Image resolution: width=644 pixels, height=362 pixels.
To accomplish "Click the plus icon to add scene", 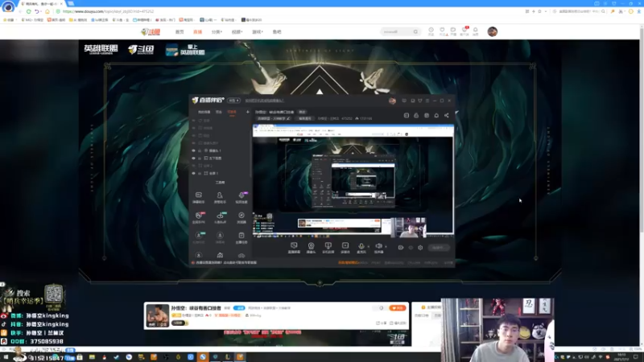I will (248, 112).
